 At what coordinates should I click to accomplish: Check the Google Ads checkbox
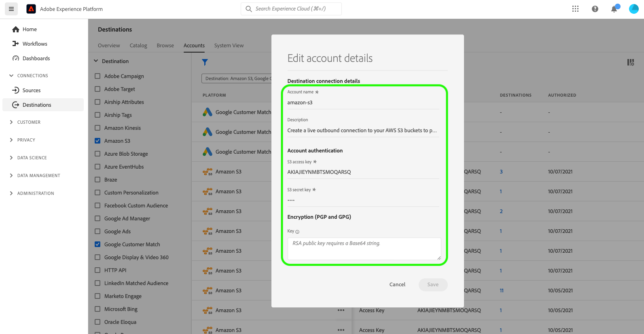97,231
